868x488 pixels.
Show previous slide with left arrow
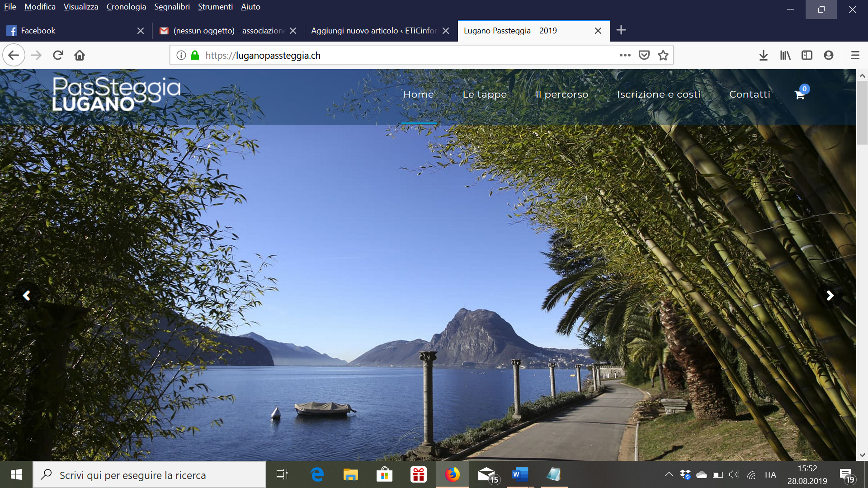(x=27, y=296)
